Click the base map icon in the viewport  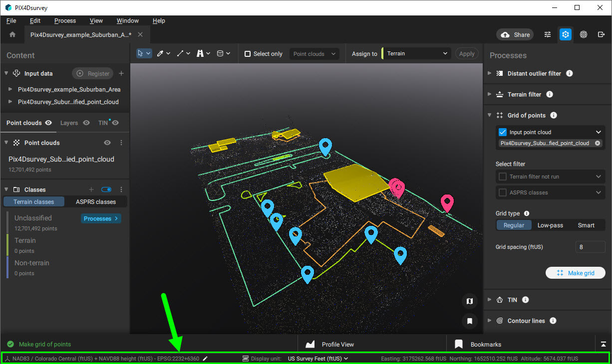click(469, 301)
